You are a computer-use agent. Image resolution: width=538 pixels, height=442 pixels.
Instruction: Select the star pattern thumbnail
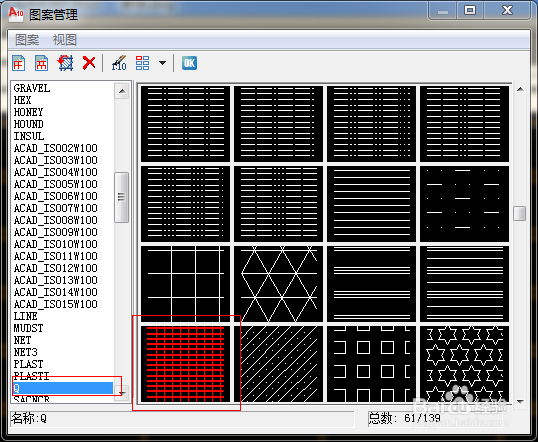pos(464,364)
